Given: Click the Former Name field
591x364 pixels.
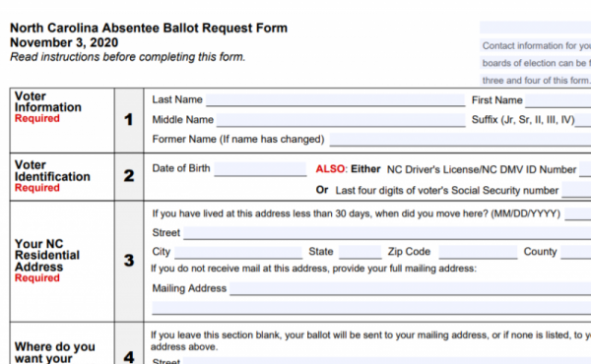Looking at the screenshot, I should point(460,140).
